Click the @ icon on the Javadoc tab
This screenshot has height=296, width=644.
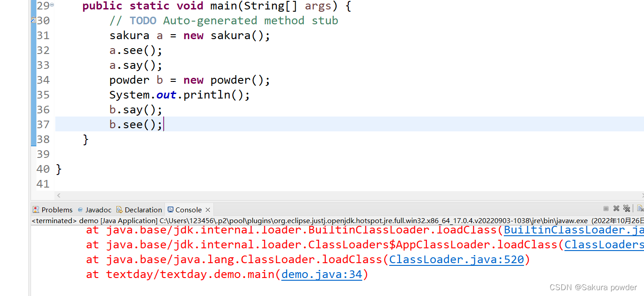[81, 209]
